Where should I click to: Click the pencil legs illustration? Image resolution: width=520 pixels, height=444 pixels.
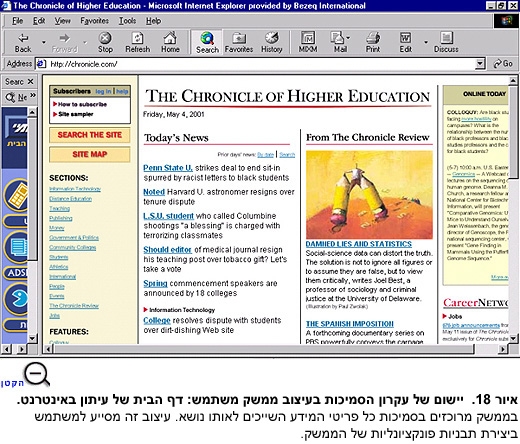point(369,195)
